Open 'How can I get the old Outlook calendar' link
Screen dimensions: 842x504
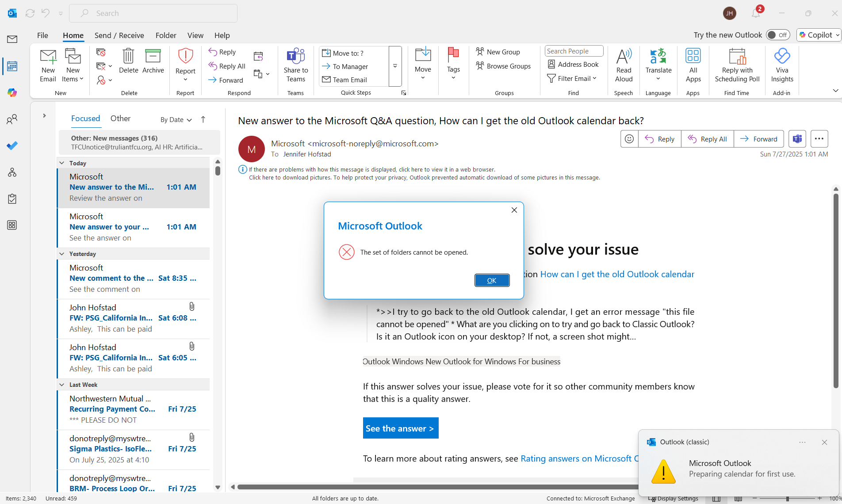coord(617,274)
